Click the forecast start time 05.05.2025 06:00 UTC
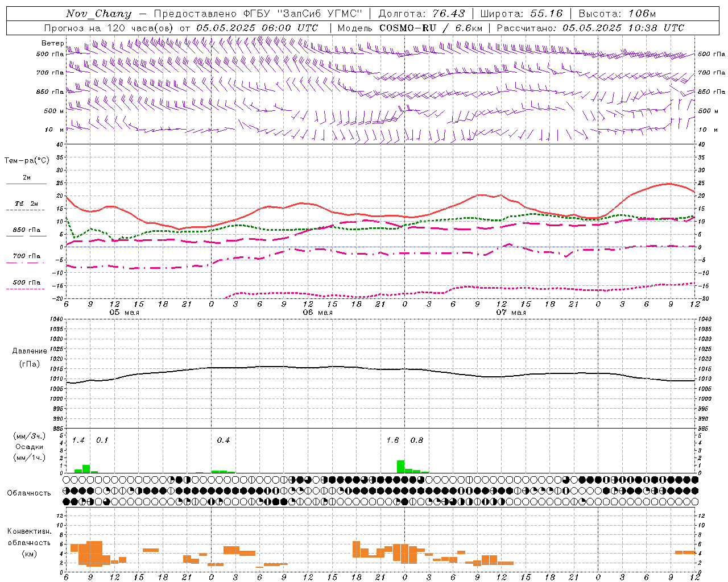 coord(257,28)
